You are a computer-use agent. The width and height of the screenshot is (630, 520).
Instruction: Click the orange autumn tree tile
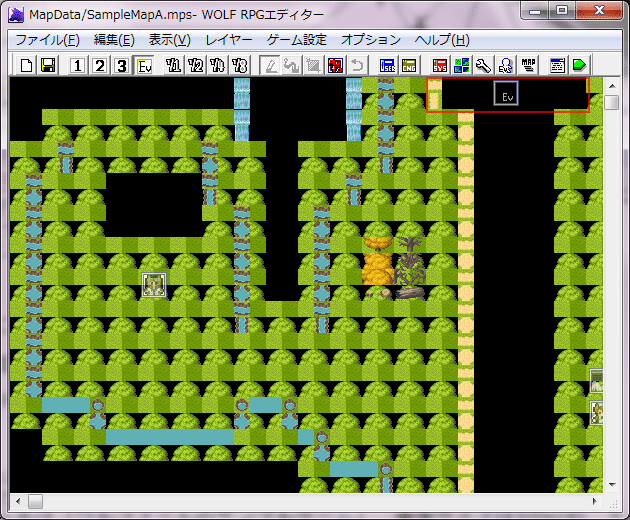[x=378, y=261]
